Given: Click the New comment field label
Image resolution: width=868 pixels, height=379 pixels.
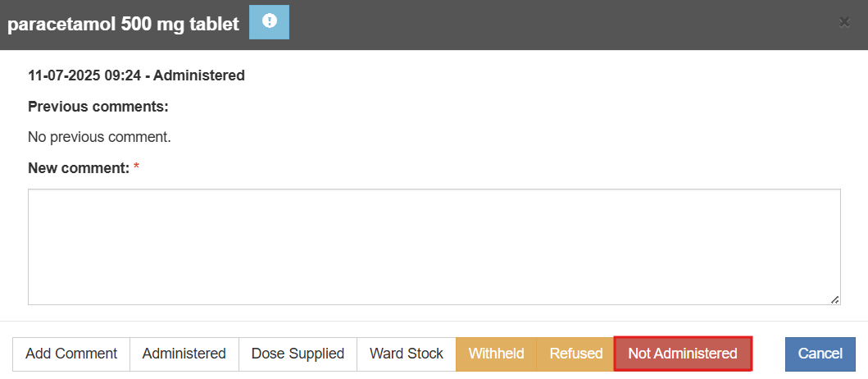Looking at the screenshot, I should [x=79, y=168].
